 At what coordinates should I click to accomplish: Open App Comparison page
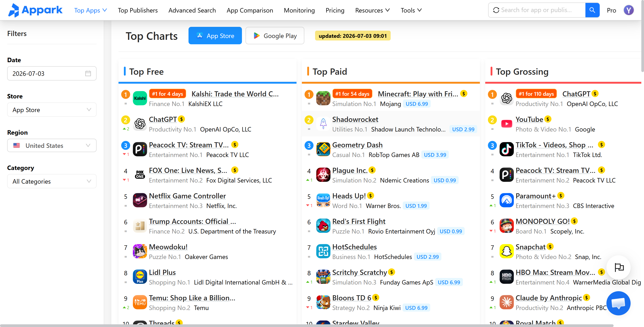click(x=250, y=10)
